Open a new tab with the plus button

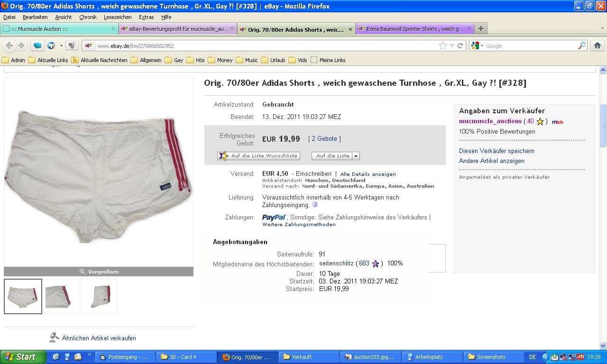pyautogui.click(x=480, y=28)
